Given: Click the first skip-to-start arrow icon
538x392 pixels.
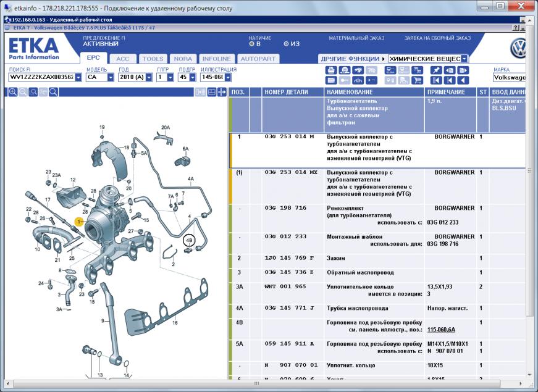Looking at the screenshot, I should coord(436,80).
